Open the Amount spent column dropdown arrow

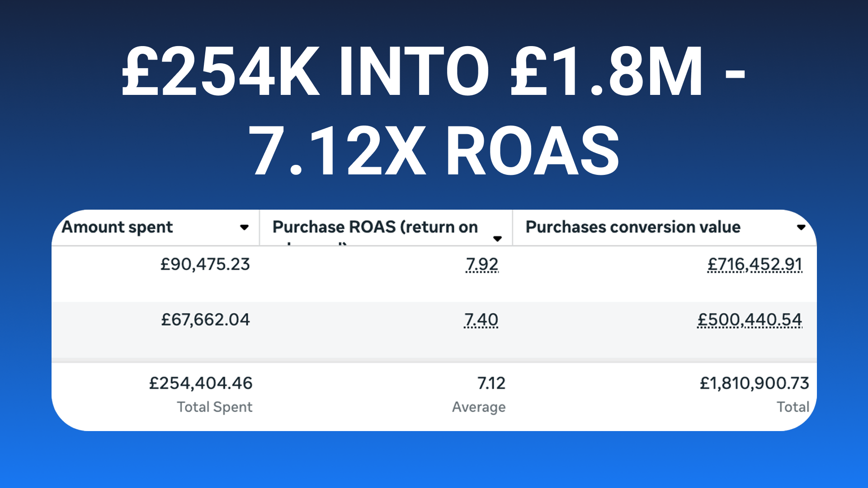[x=244, y=227]
